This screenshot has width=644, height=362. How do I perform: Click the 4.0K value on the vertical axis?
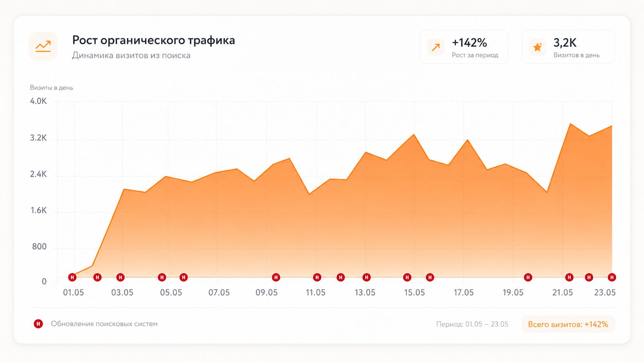point(39,101)
